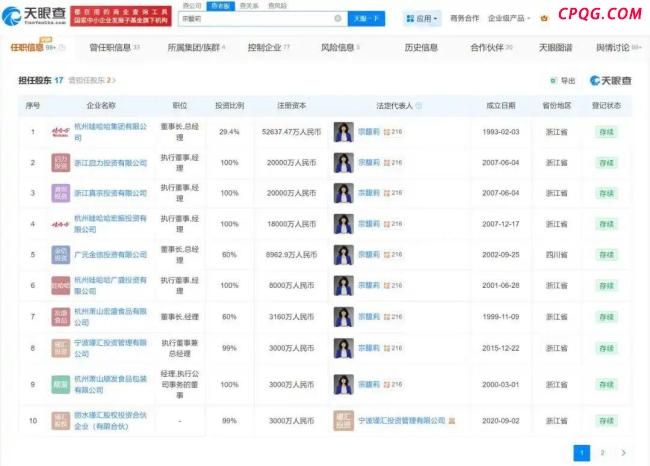The width and height of the screenshot is (650, 466).
Task: Click the clear (x) icon in search box
Action: click(x=337, y=18)
